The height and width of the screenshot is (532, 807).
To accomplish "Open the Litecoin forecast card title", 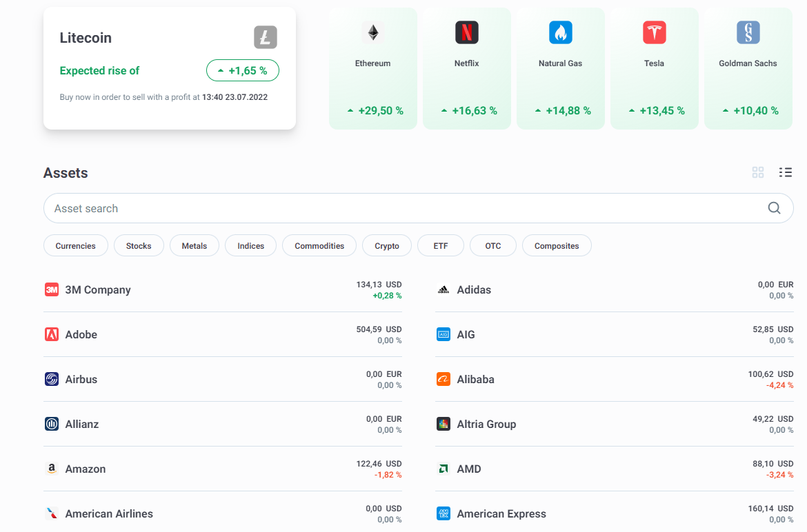I will click(86, 37).
